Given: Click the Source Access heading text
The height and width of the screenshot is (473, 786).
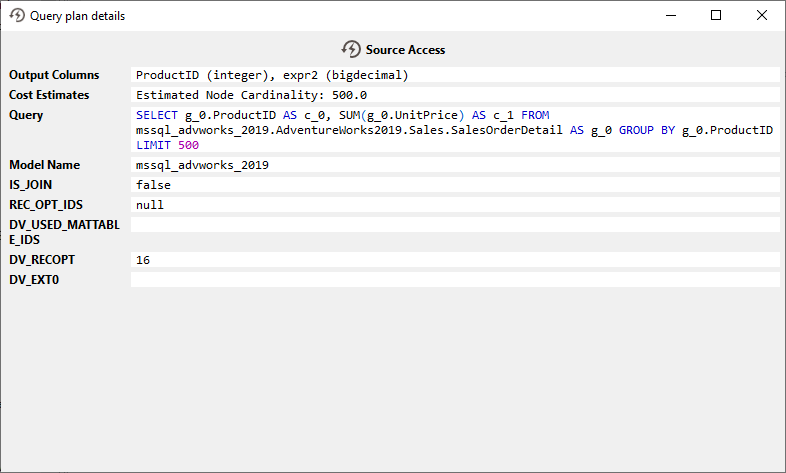Looking at the screenshot, I should [405, 50].
